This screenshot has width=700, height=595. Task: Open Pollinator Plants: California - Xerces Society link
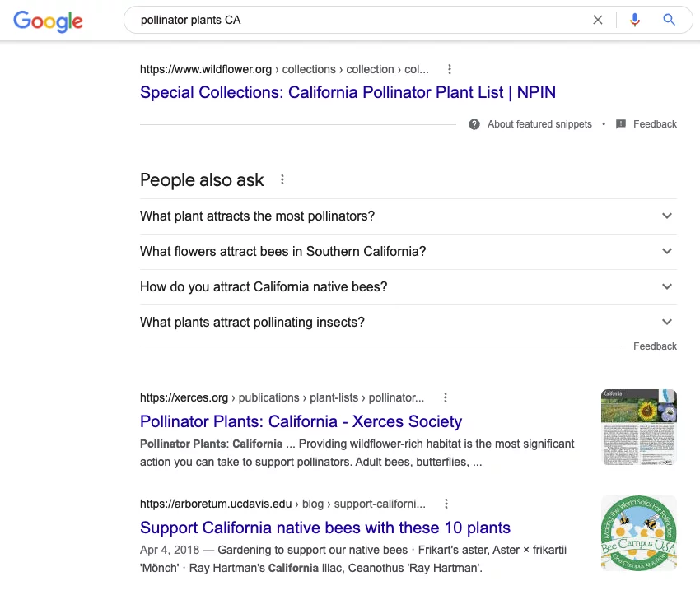301,421
